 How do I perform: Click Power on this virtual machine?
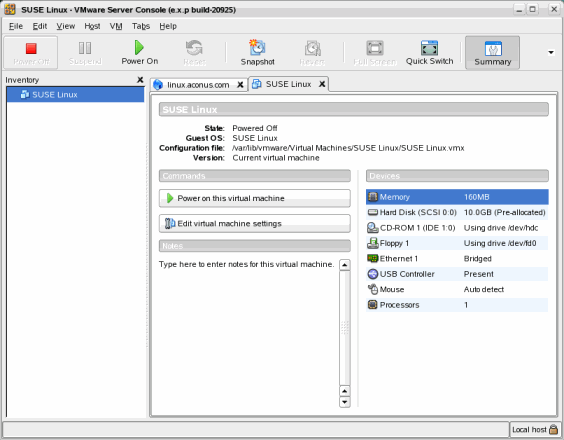(255, 198)
